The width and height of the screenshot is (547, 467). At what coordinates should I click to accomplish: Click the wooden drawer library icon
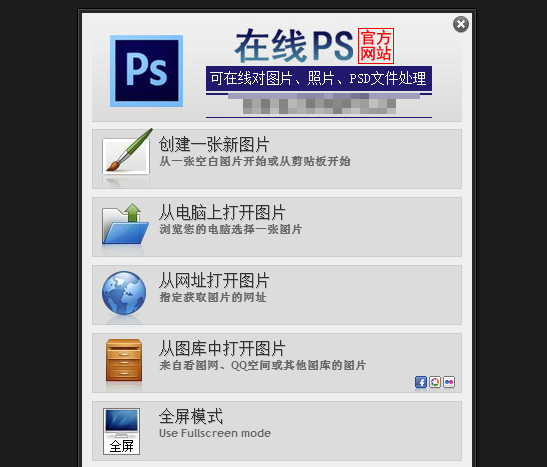124,360
